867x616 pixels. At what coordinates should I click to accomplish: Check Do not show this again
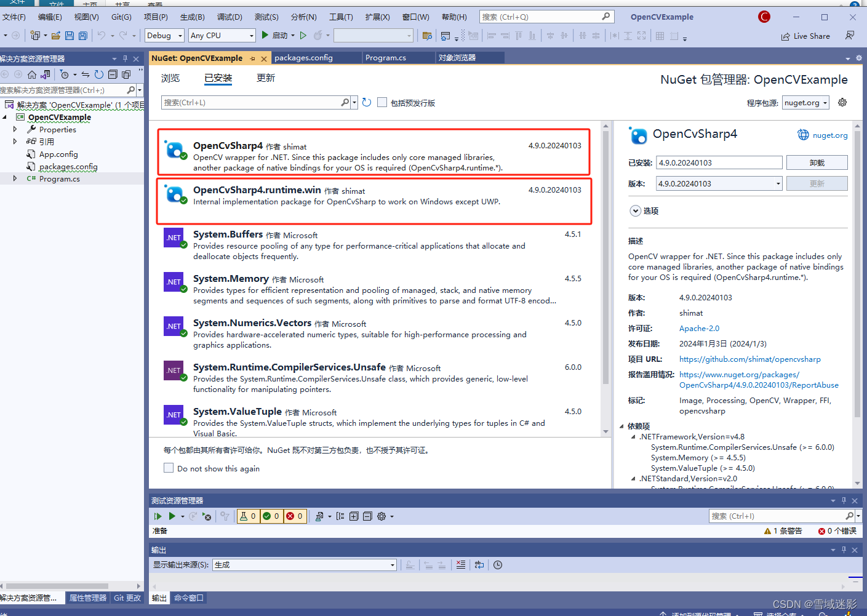point(169,468)
